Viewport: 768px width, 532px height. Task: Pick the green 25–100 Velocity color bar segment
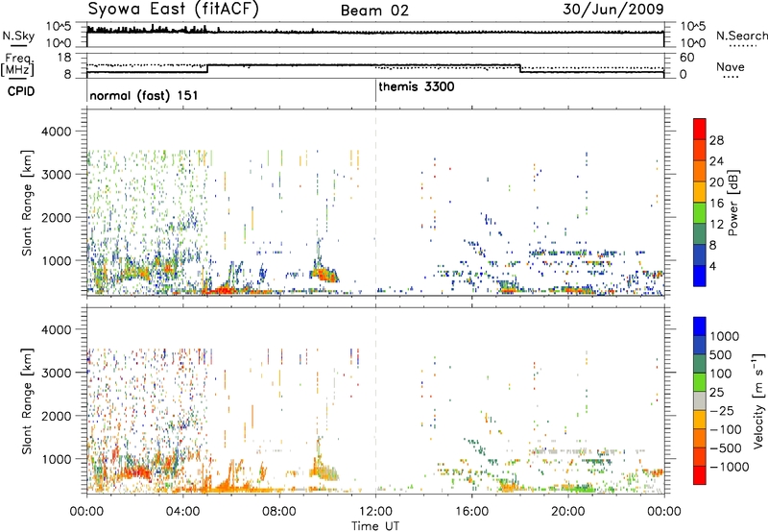coord(700,382)
